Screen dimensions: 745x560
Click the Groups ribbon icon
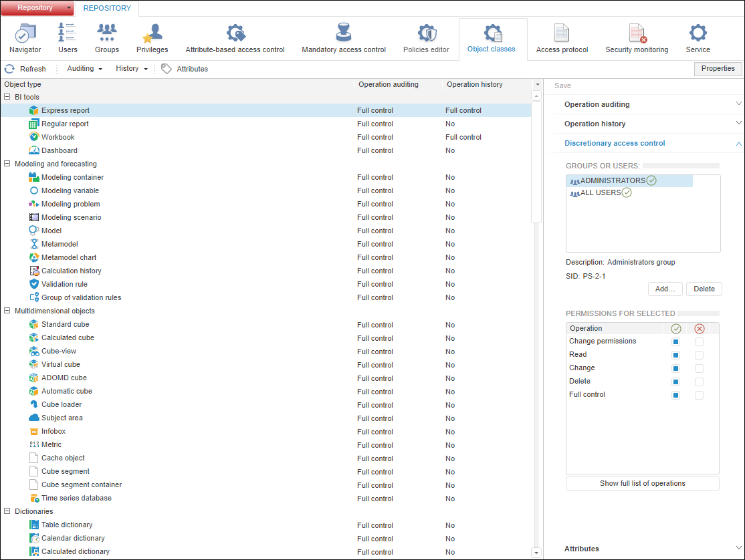(x=107, y=39)
